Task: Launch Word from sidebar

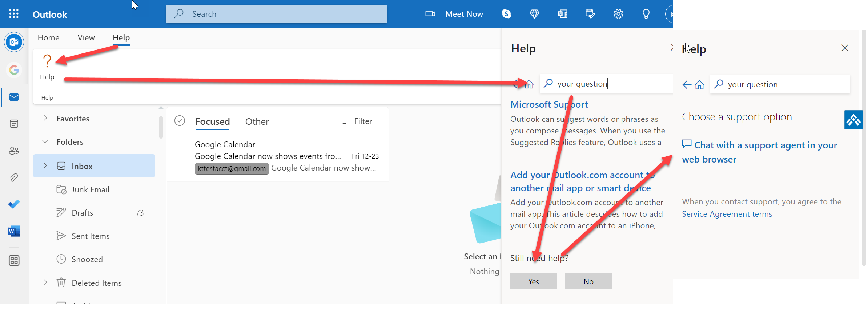Action: 14,231
